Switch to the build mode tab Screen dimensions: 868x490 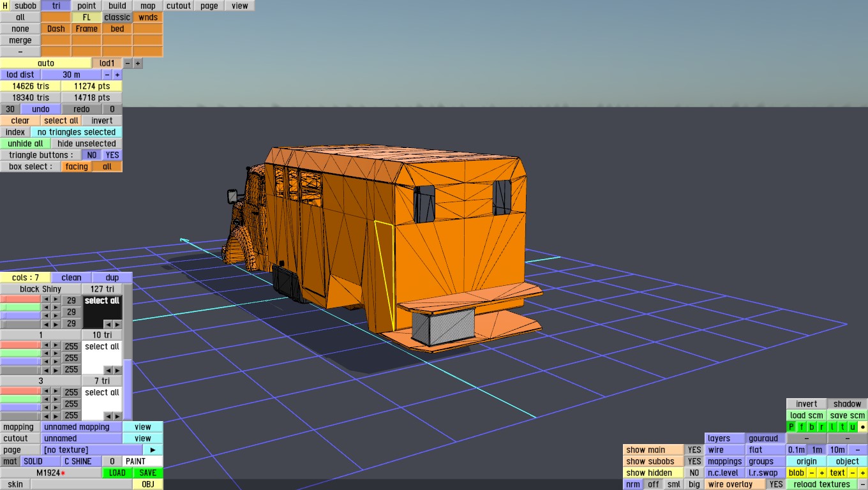tap(117, 6)
